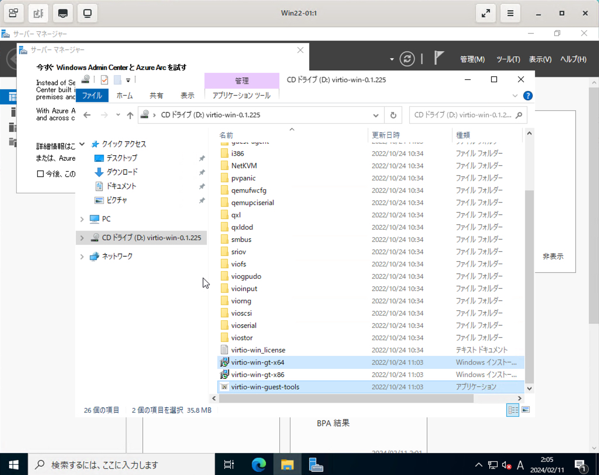Select the virtio-win_license text file
The image size is (599, 475).
(x=371, y=350)
